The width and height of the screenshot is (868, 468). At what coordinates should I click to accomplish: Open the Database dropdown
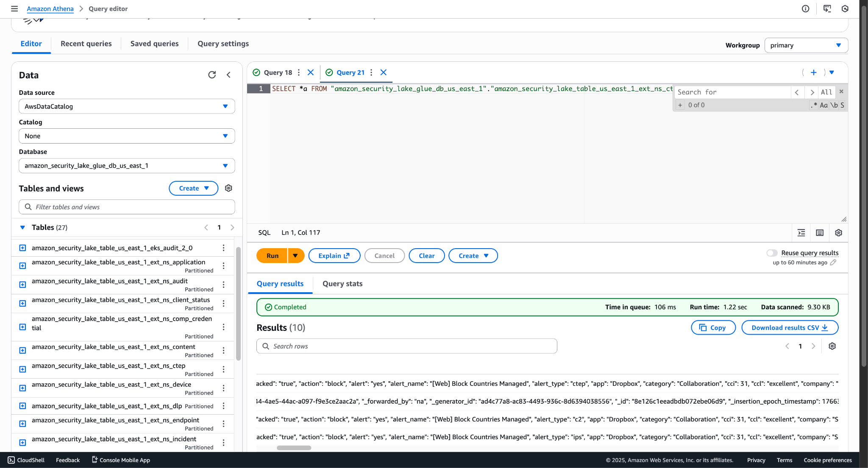click(x=127, y=166)
